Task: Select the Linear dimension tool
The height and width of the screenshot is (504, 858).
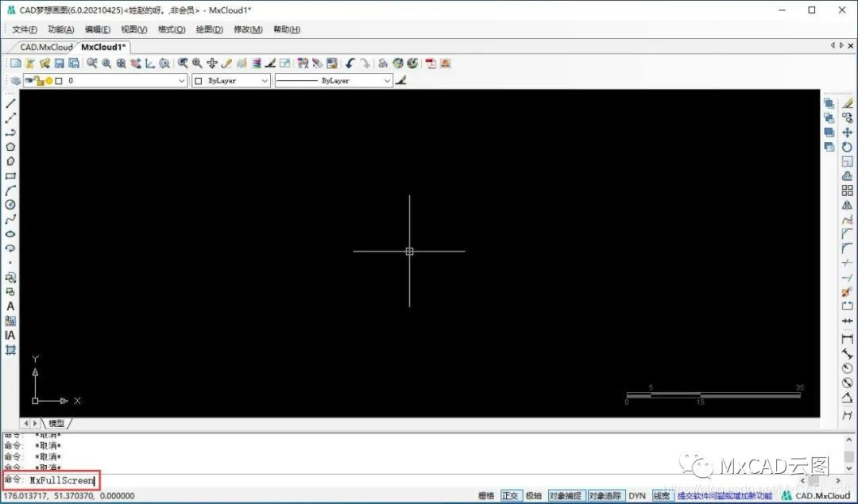Action: [x=847, y=339]
